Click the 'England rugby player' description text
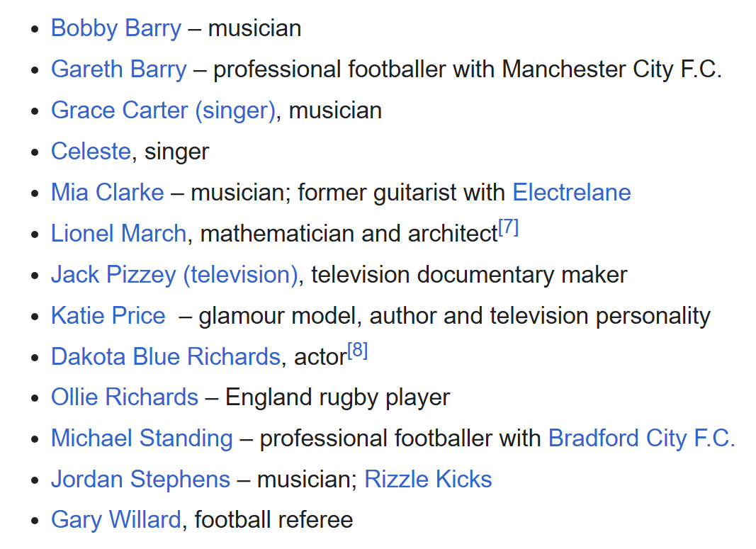The height and width of the screenshot is (549, 756). pos(337,397)
